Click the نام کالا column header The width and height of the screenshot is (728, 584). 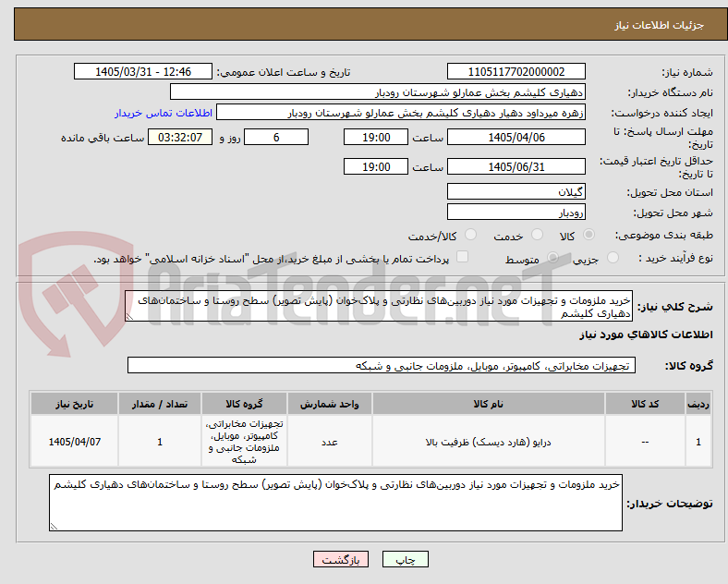pyautogui.click(x=489, y=404)
